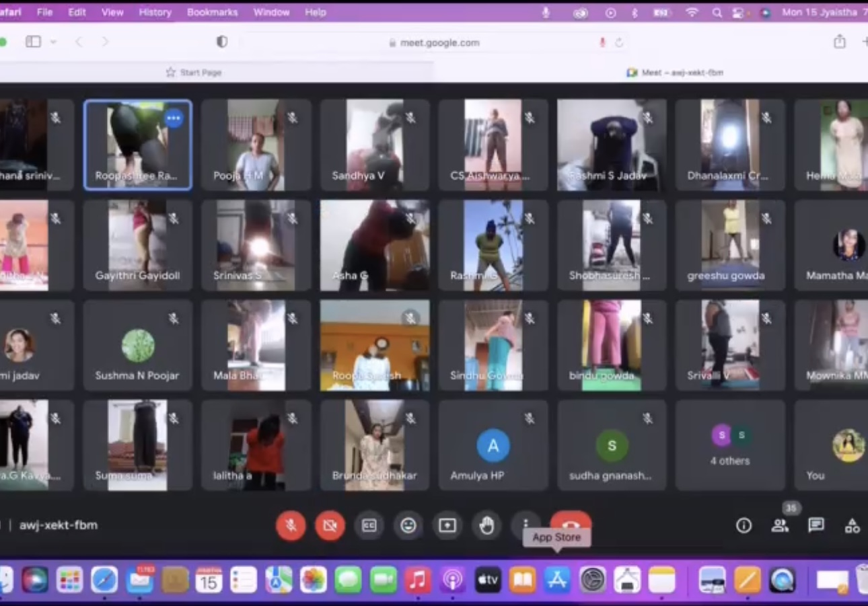Open Apple TV from the Dock
Screen dimensions: 868x606
point(488,580)
